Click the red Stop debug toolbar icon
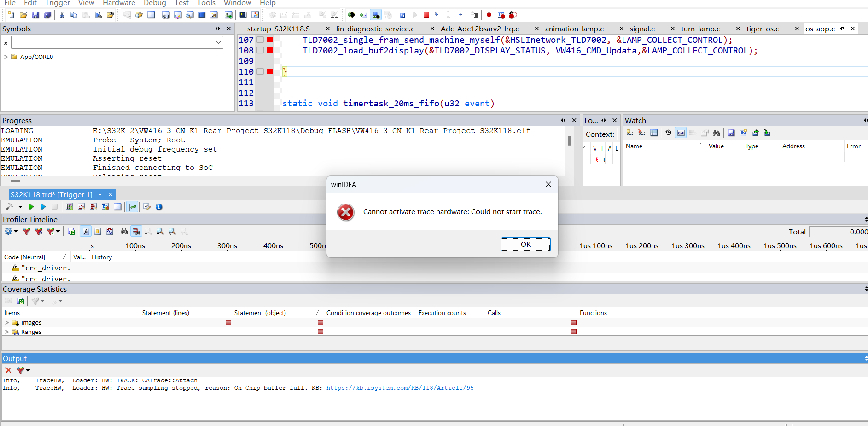Screen dimensions: 868x426 point(426,15)
